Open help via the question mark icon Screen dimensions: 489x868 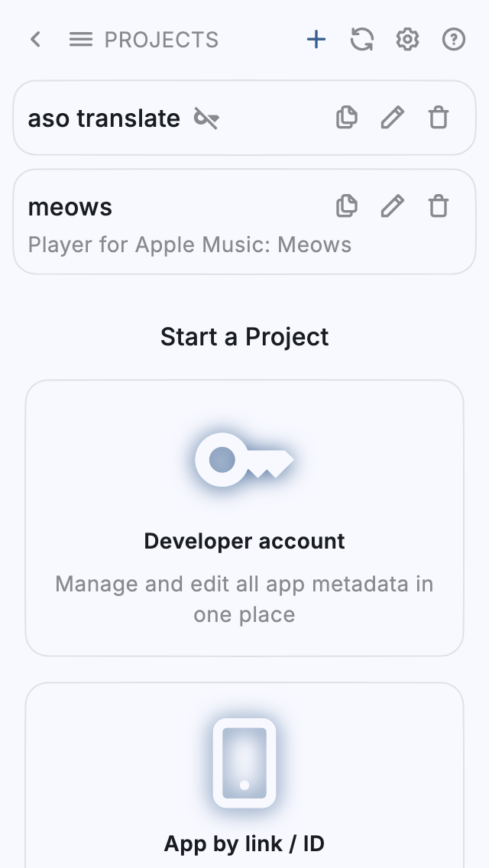pyautogui.click(x=454, y=40)
